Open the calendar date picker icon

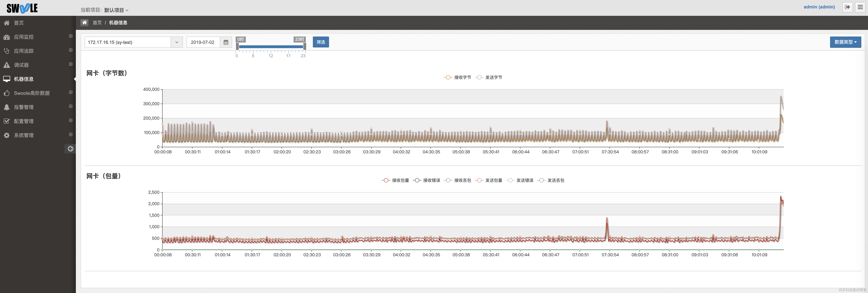[226, 42]
